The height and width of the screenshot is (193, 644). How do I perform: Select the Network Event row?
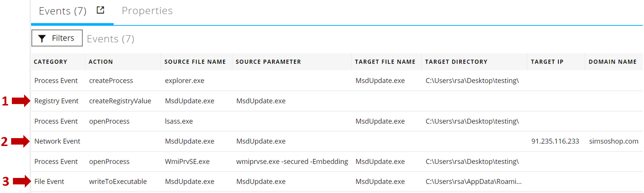coord(57,141)
